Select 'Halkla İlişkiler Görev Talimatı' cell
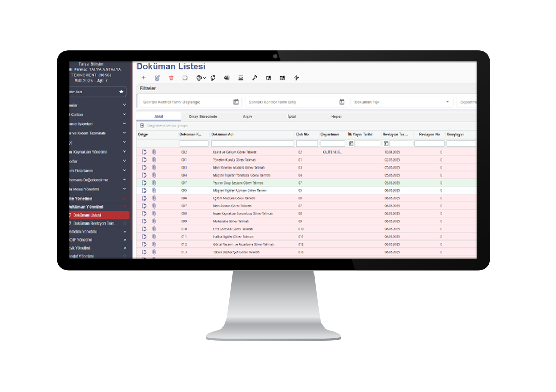The image size is (556, 392). [233, 237]
